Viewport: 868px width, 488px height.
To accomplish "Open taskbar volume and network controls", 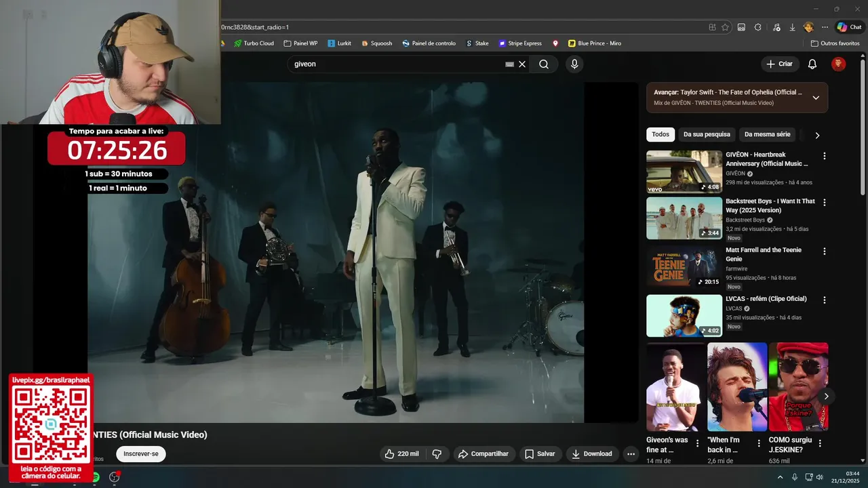I will 814,477.
